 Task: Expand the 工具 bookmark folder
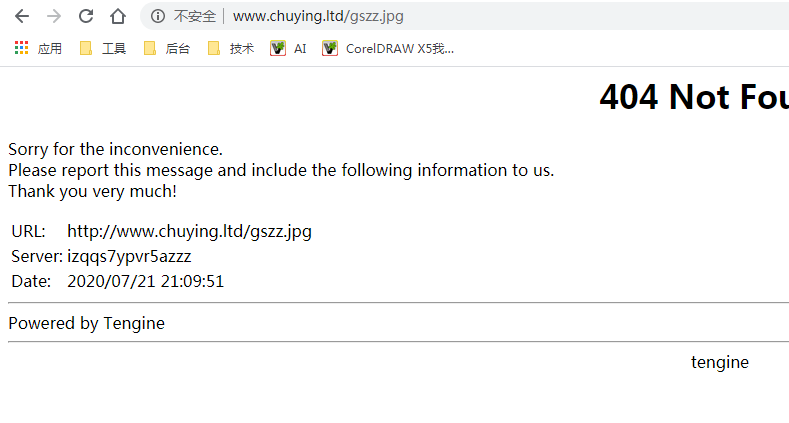[x=103, y=48]
